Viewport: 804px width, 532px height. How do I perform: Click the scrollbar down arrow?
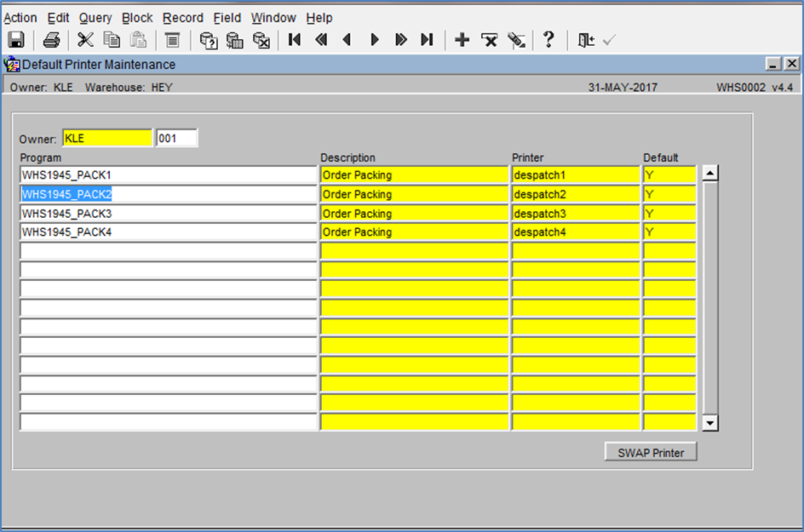click(709, 423)
